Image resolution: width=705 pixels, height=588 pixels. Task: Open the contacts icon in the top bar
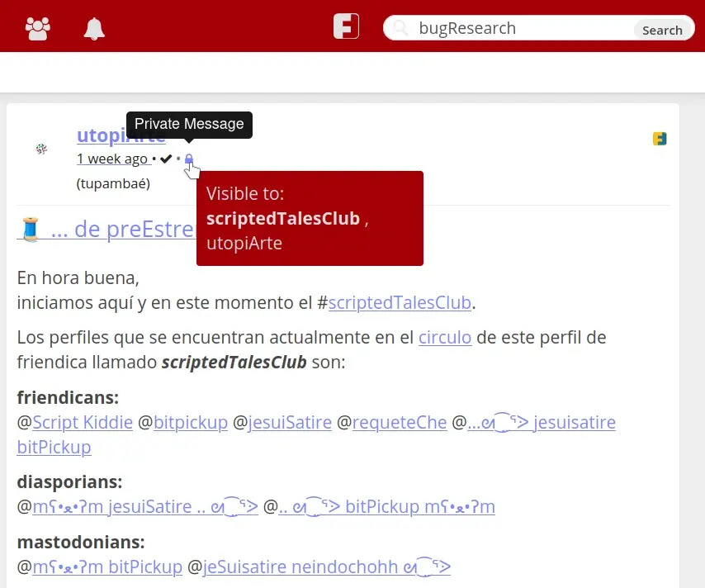coord(36,26)
